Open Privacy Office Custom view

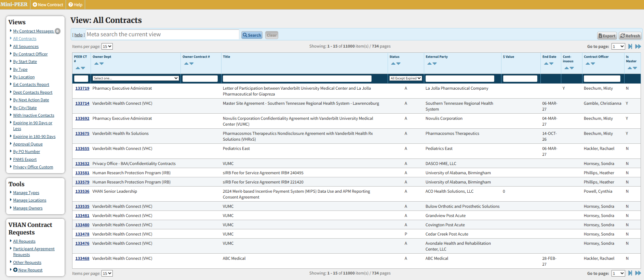[x=33, y=167]
